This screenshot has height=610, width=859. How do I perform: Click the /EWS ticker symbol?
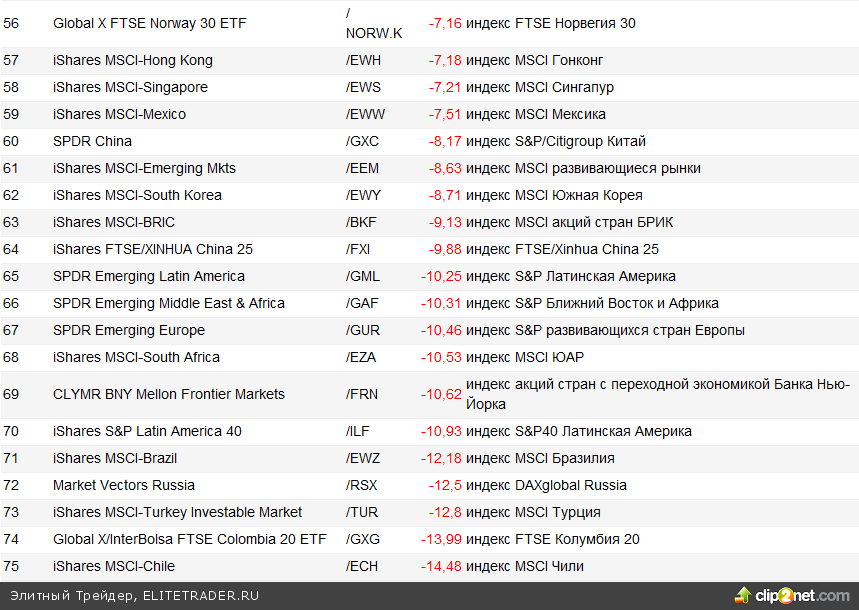coord(363,87)
